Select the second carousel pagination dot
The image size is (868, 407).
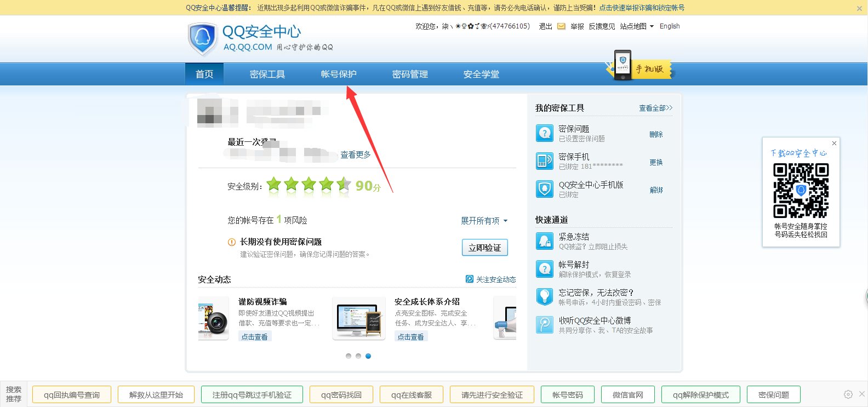(358, 356)
